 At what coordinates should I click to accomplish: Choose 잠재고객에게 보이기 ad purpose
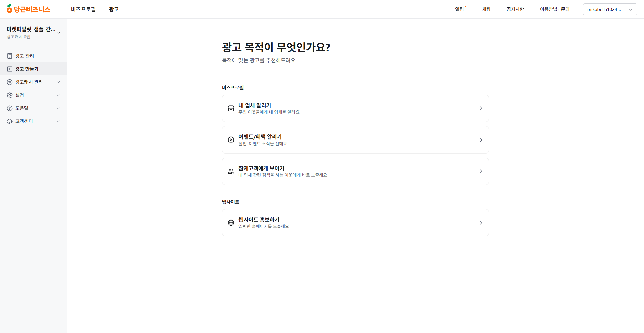pyautogui.click(x=355, y=171)
